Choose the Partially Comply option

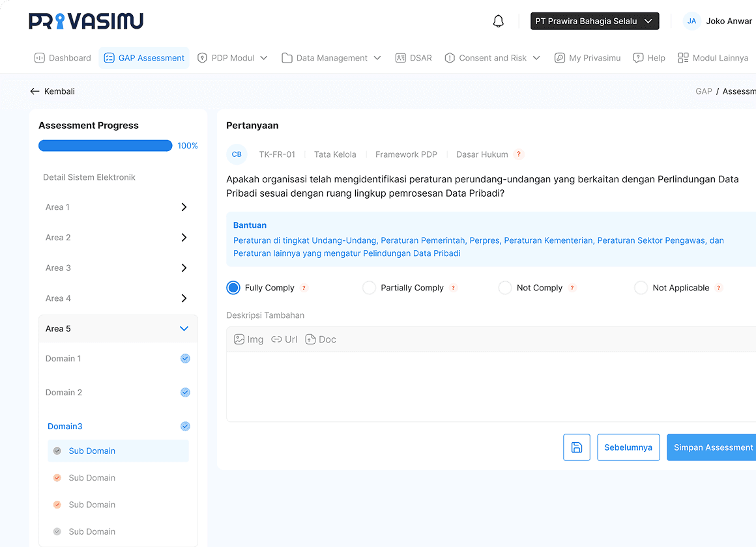(369, 288)
